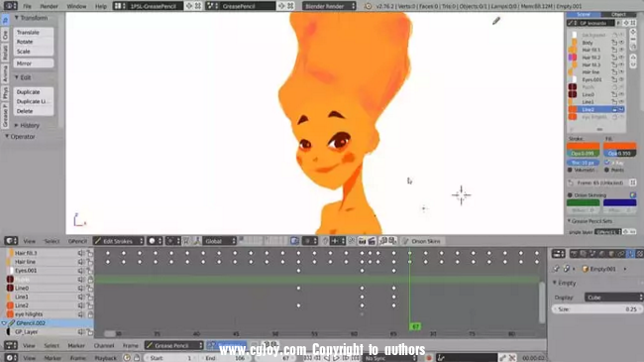This screenshot has width=644, height=362.
Task: Toggle lock of Line2 layer in panel
Action: point(614,110)
